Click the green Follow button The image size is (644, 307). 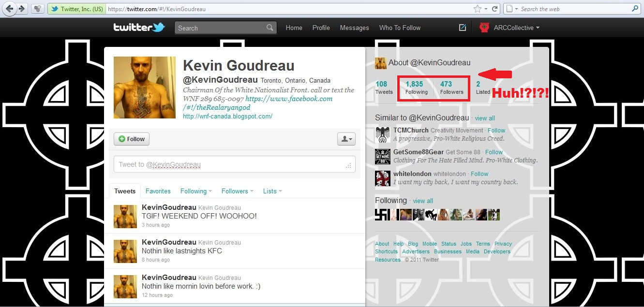tap(132, 139)
